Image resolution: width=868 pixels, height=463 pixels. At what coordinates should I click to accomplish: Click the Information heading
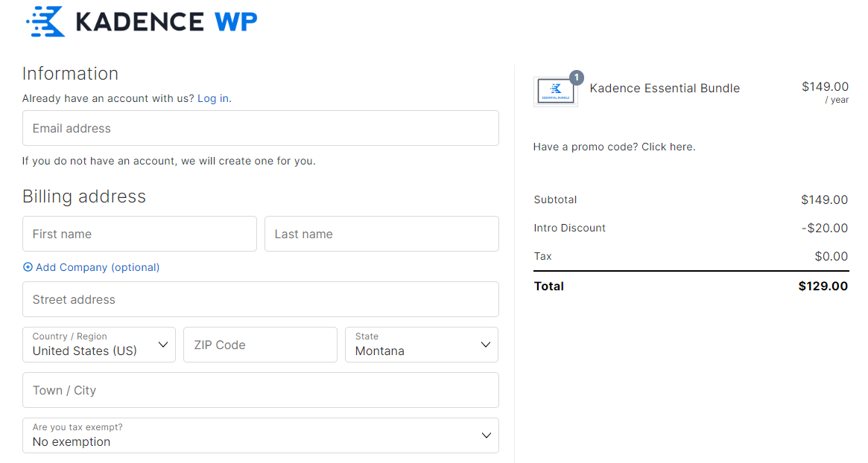(x=70, y=74)
